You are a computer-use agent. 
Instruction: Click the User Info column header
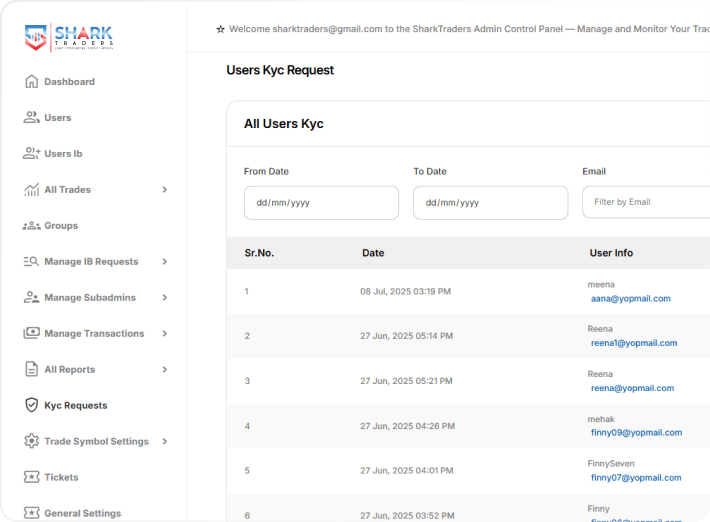tap(611, 253)
